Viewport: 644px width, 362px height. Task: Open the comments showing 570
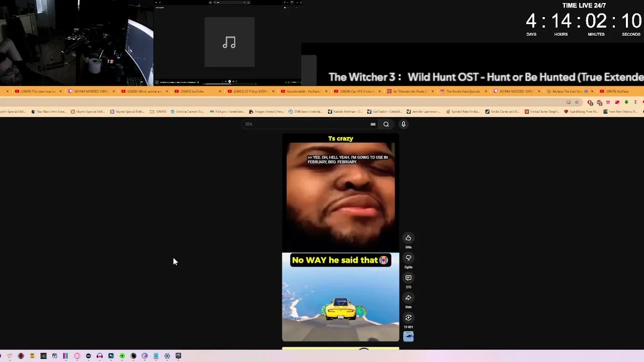pyautogui.click(x=408, y=278)
